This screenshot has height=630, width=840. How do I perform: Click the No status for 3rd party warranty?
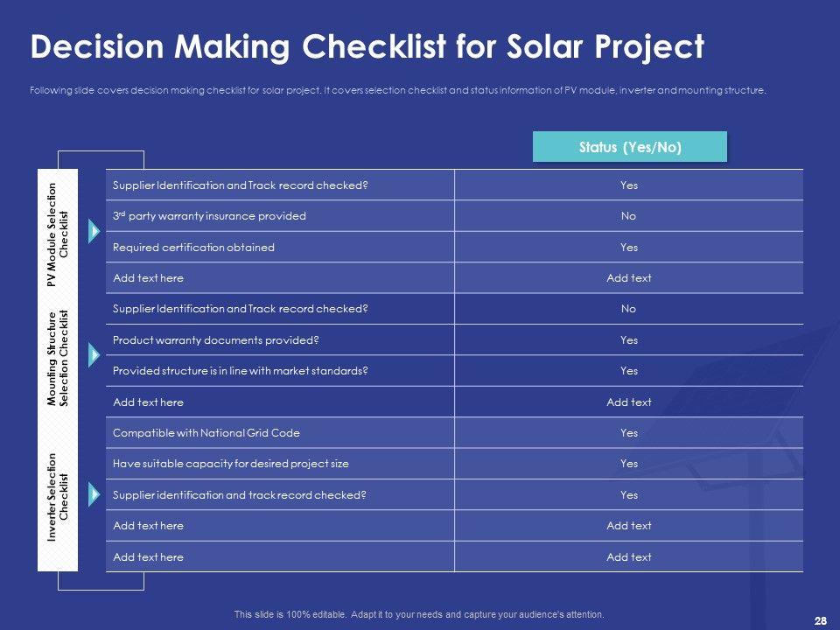coord(628,216)
